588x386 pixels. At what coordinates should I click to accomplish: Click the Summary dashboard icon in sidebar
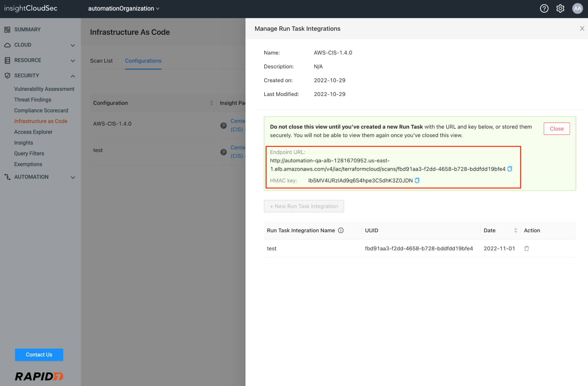tap(7, 29)
